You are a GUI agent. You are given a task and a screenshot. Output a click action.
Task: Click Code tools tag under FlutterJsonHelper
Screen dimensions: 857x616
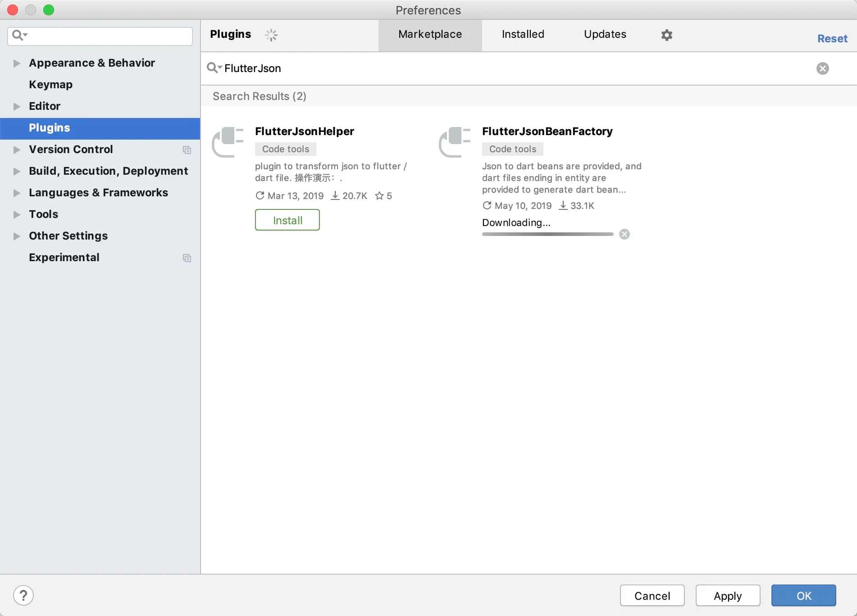[x=286, y=149]
